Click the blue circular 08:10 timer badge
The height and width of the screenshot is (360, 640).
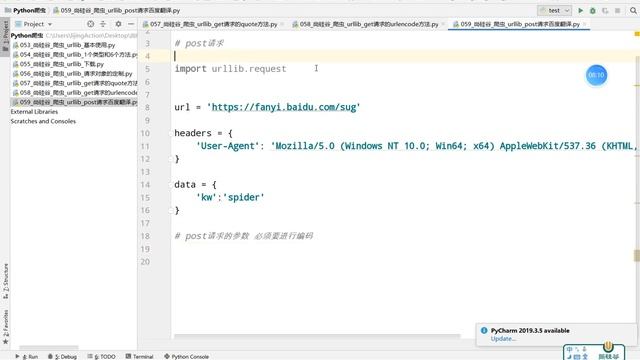click(x=596, y=75)
